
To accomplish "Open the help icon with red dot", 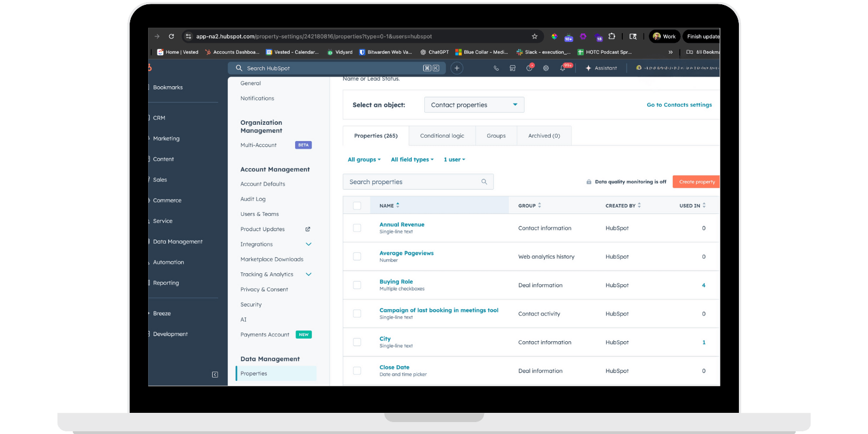I will coord(529,68).
